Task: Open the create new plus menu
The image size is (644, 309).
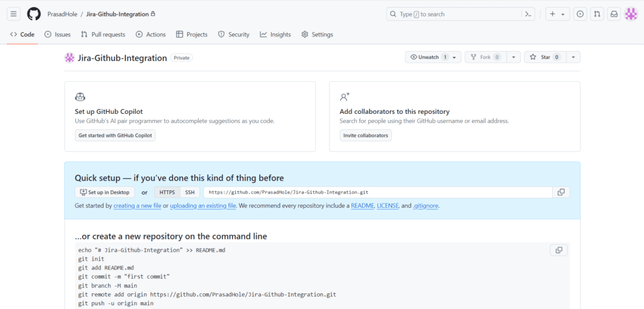Action: coord(557,14)
